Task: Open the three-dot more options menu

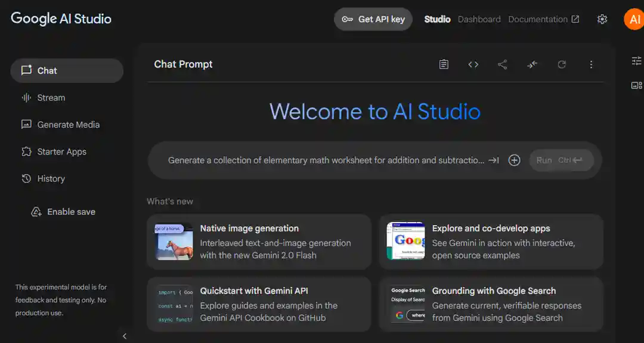Action: 591,64
